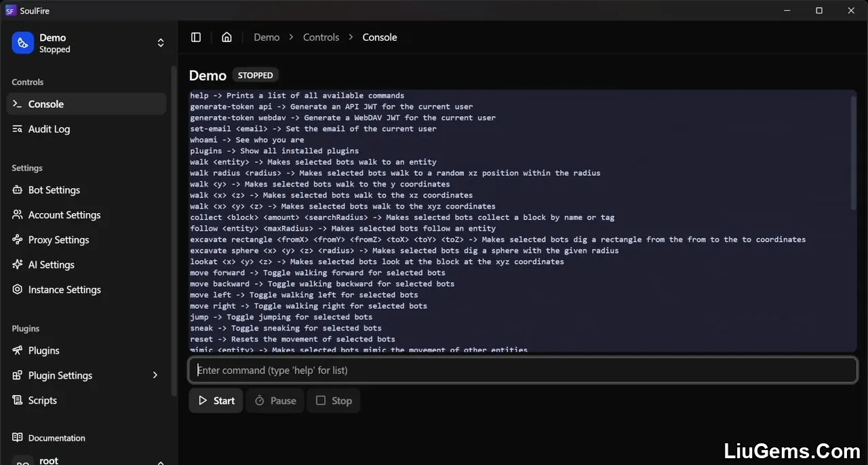
Task: Open the Console page in sidebar
Action: tap(86, 104)
